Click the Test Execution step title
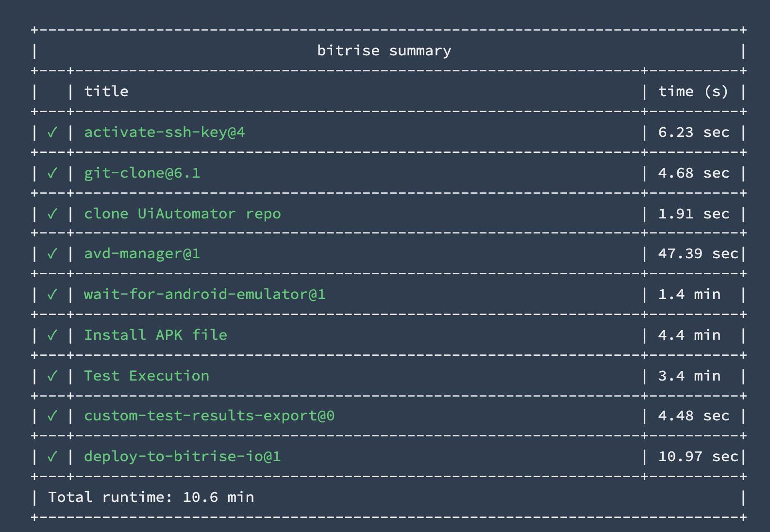The width and height of the screenshot is (770, 532). (x=146, y=376)
